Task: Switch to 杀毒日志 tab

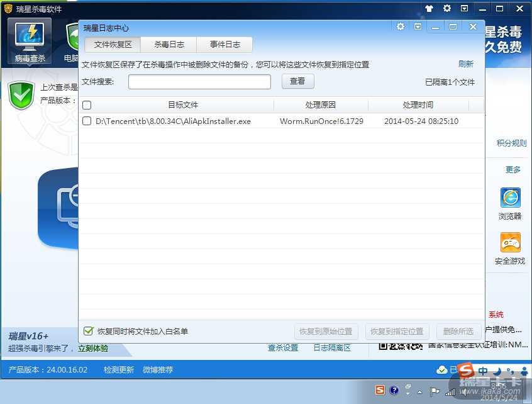Action: point(169,45)
